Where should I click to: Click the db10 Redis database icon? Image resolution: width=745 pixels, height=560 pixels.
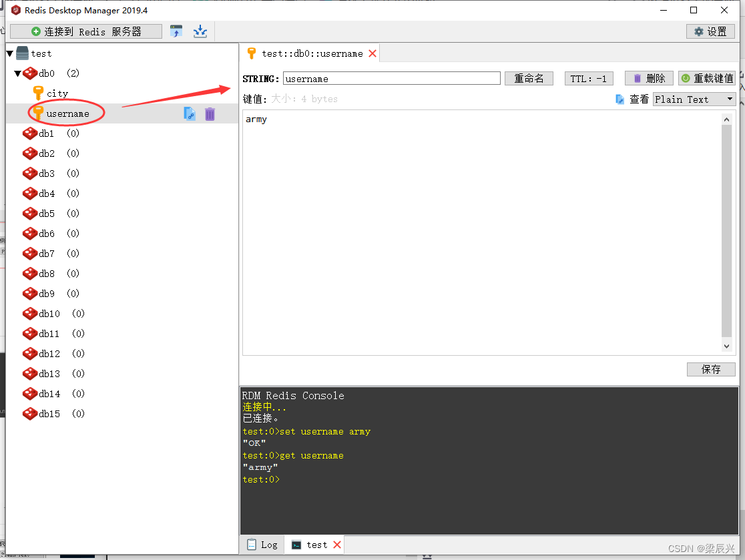click(x=30, y=314)
